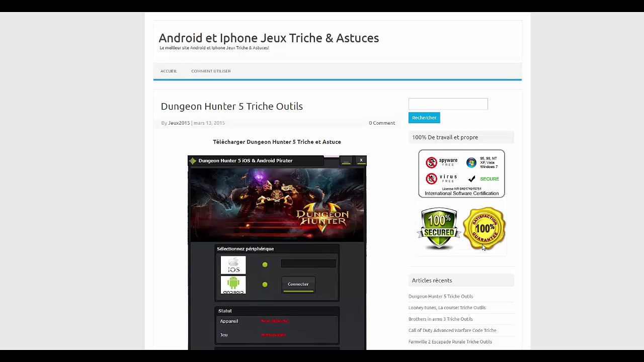Toggle the iOS radio indicator
This screenshot has height=362, width=644.
click(265, 265)
